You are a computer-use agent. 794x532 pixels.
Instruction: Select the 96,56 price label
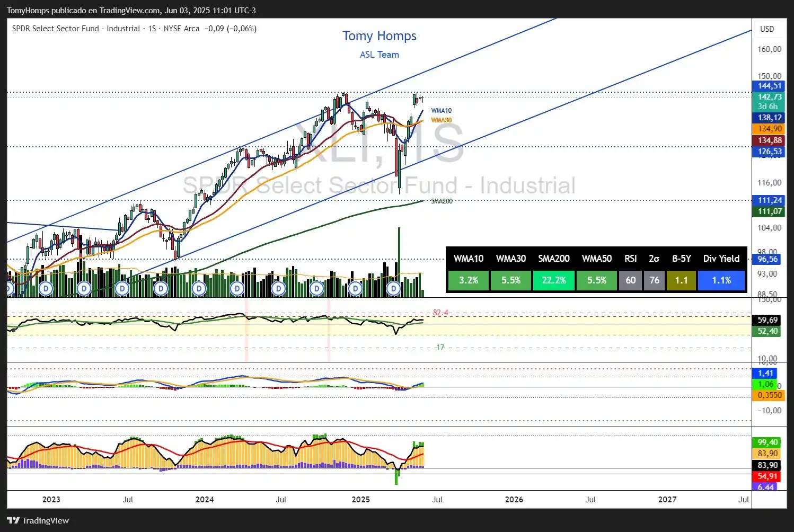point(767,259)
